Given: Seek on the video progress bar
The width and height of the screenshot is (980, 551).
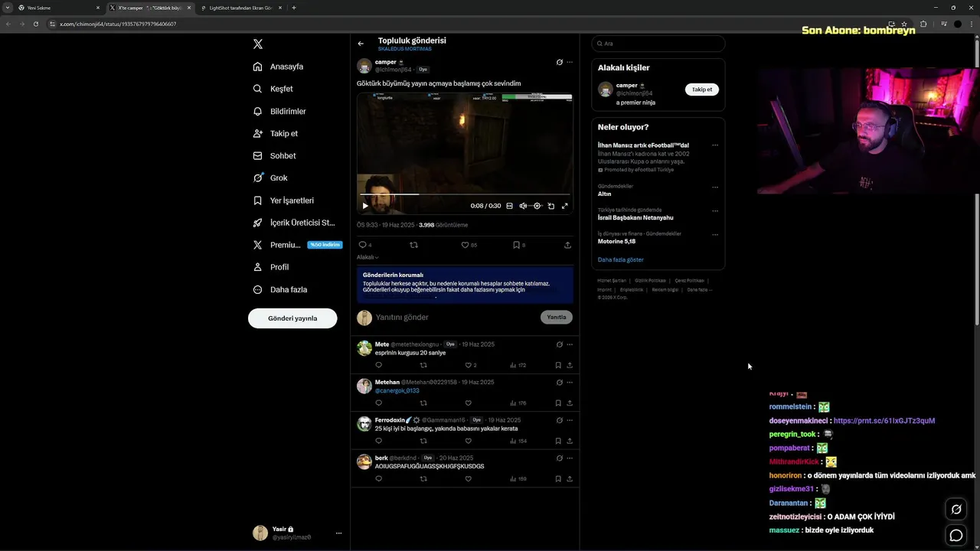Looking at the screenshot, I should 465,194.
